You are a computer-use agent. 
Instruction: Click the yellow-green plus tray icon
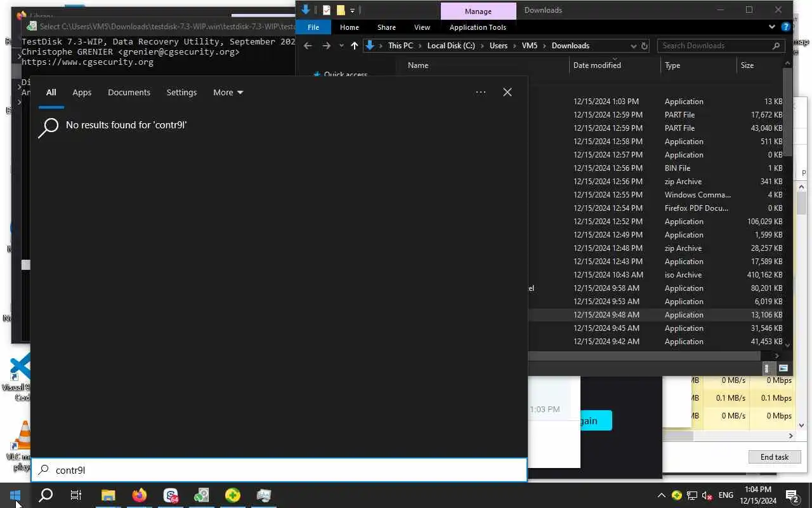click(x=677, y=495)
